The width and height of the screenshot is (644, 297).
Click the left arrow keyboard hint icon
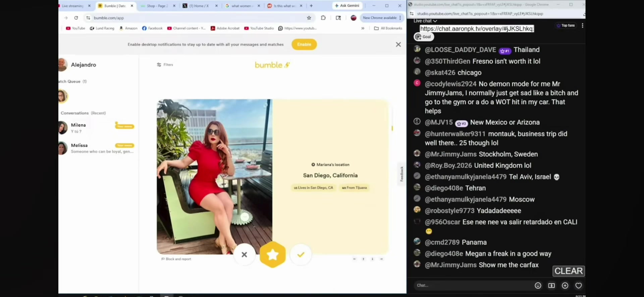[x=355, y=259]
